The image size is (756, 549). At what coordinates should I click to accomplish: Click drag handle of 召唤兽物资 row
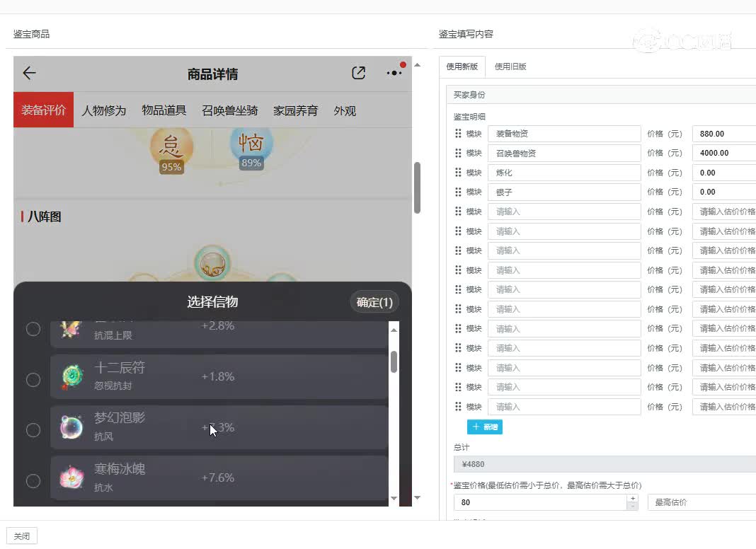tap(458, 153)
